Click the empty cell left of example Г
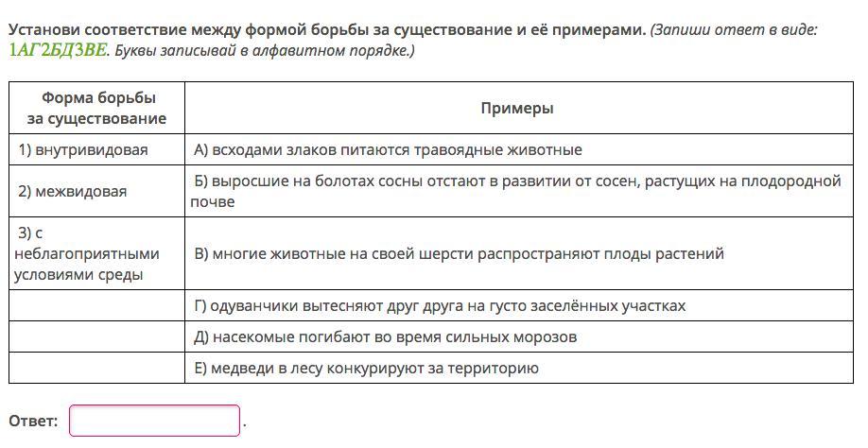Screen dimensions: 868x448 click(x=96, y=305)
